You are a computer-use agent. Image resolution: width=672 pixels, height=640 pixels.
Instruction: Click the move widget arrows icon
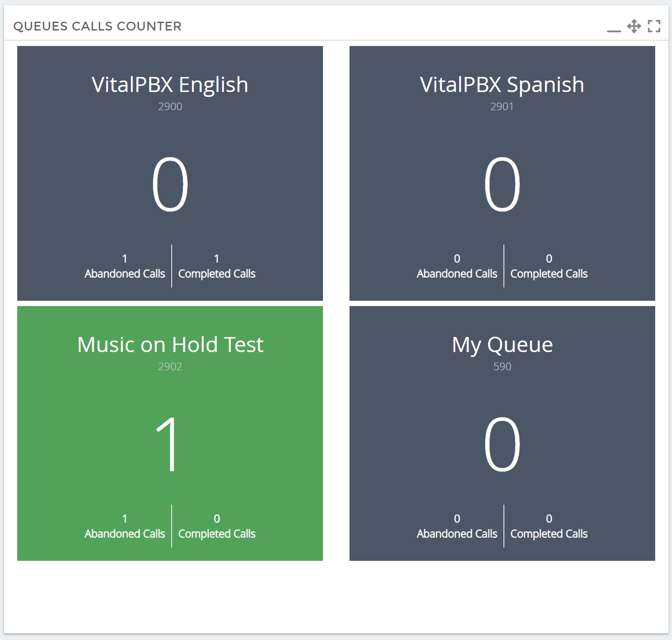click(634, 26)
